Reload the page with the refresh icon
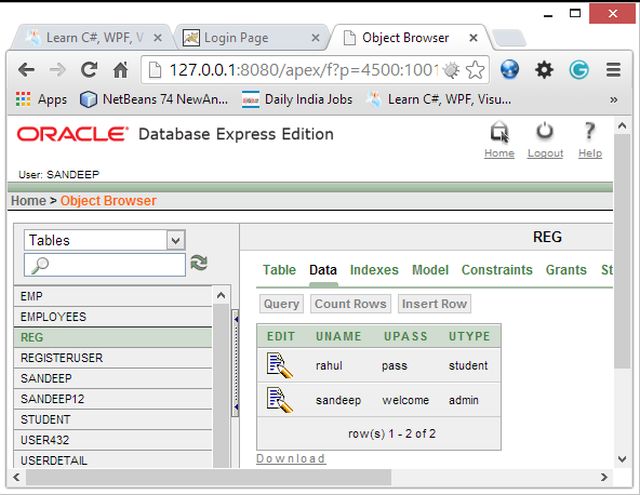Screen dimensions: 640x495 coord(89,70)
